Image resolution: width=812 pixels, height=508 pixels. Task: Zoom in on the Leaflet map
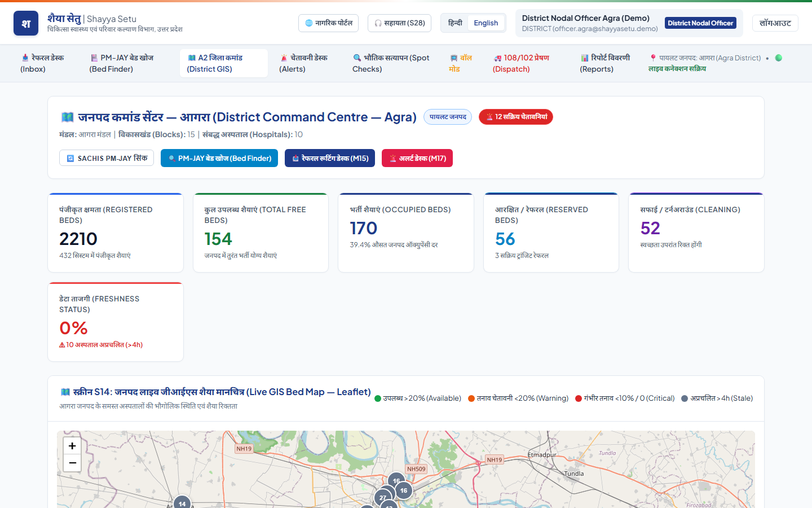pyautogui.click(x=72, y=446)
